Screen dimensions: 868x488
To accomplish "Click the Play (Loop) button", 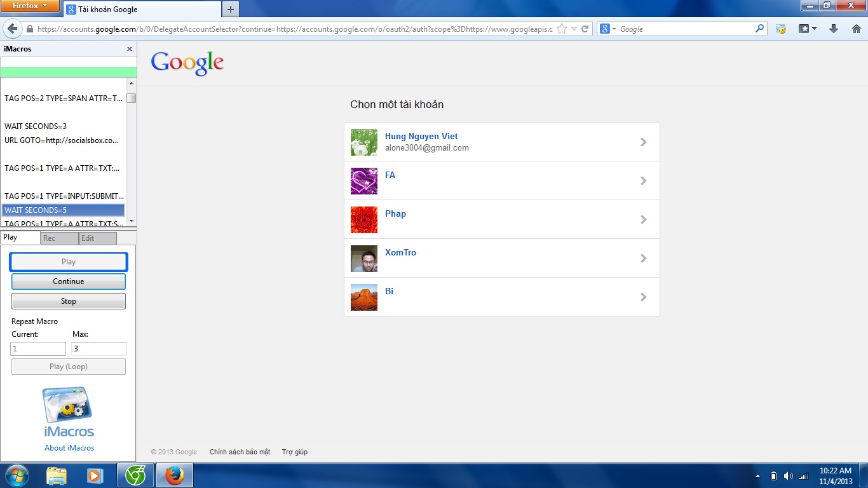I will click(x=69, y=367).
